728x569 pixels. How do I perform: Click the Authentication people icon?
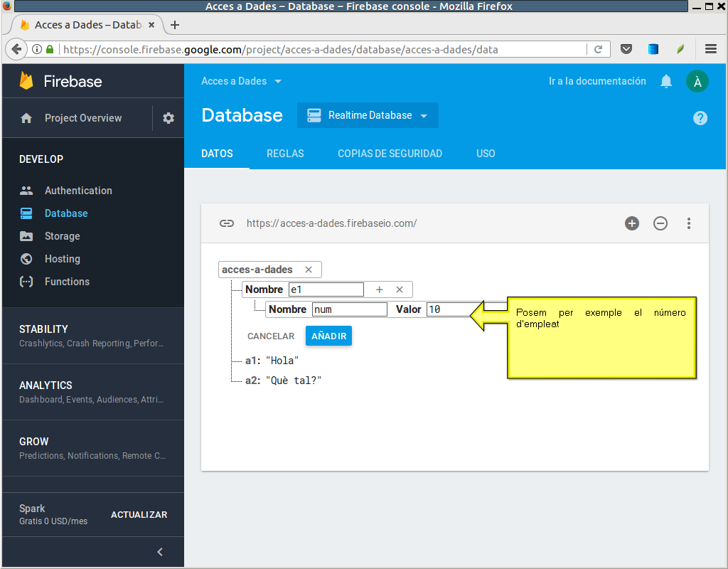26,191
